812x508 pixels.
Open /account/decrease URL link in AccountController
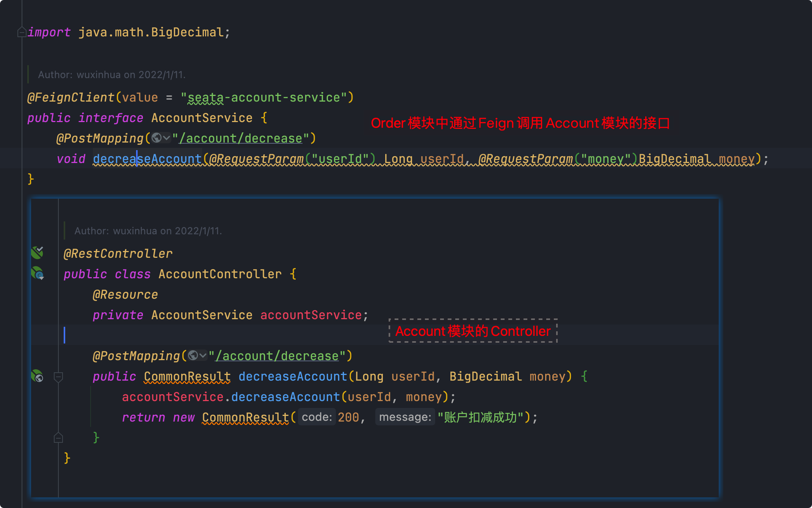pyautogui.click(x=277, y=356)
